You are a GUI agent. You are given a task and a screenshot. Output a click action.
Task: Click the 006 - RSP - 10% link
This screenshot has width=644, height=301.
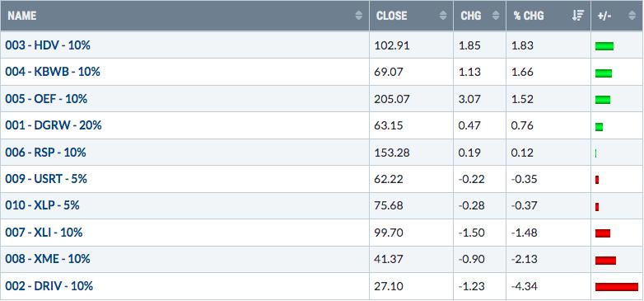click(x=45, y=153)
